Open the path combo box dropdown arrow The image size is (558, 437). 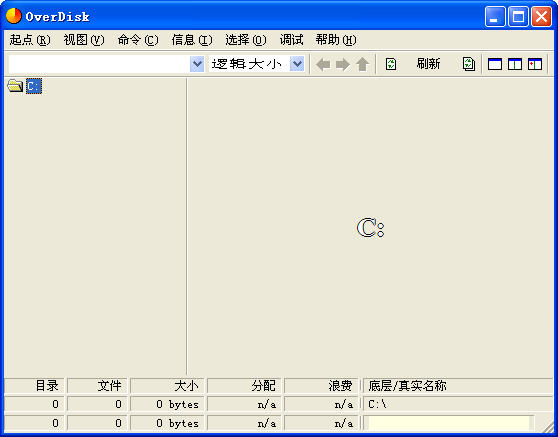pos(197,64)
